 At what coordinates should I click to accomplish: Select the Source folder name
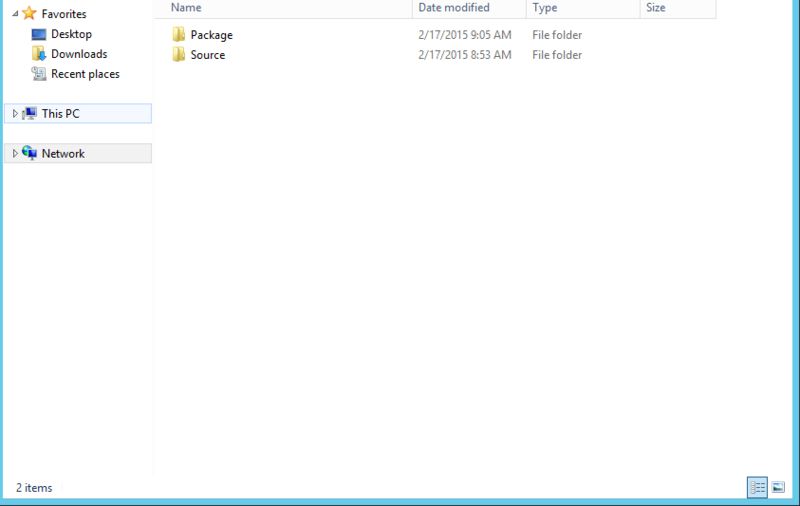coord(208,55)
